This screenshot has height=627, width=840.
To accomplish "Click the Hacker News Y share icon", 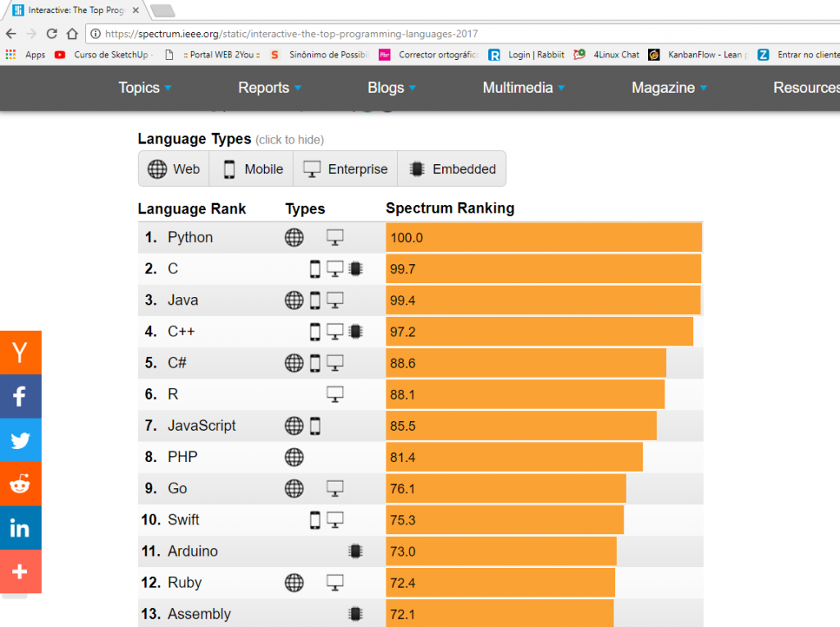I will [21, 353].
